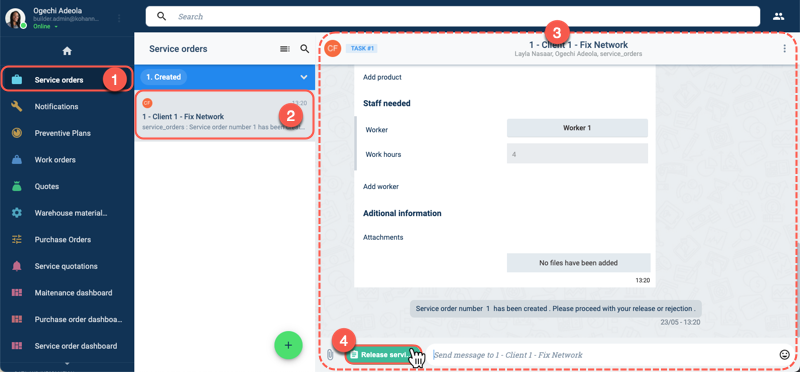This screenshot has width=800, height=372.
Task: Click the Purchase Orders sliders icon
Action: [x=17, y=239]
